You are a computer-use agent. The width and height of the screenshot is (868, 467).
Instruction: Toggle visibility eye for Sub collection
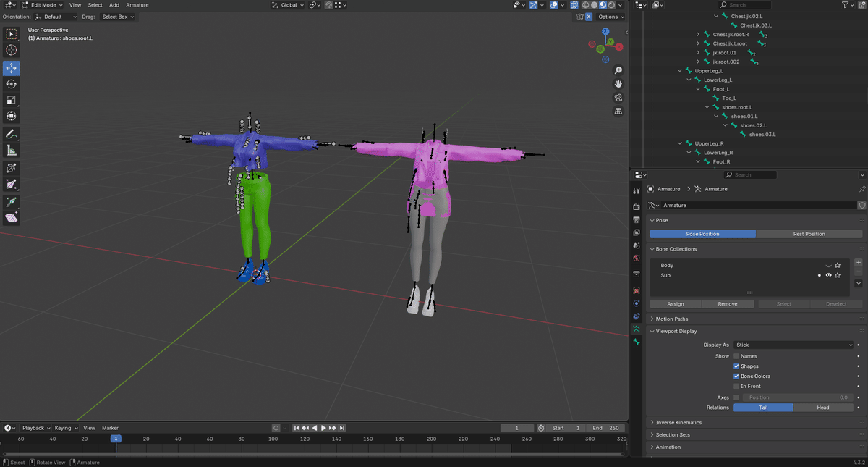coord(828,275)
